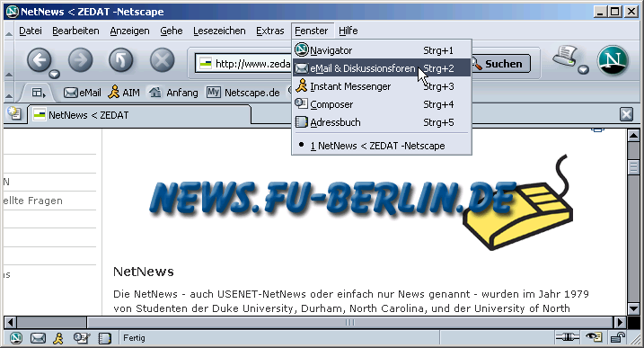The image size is (644, 348).
Task: Close the current tab with the X button
Action: (x=626, y=114)
